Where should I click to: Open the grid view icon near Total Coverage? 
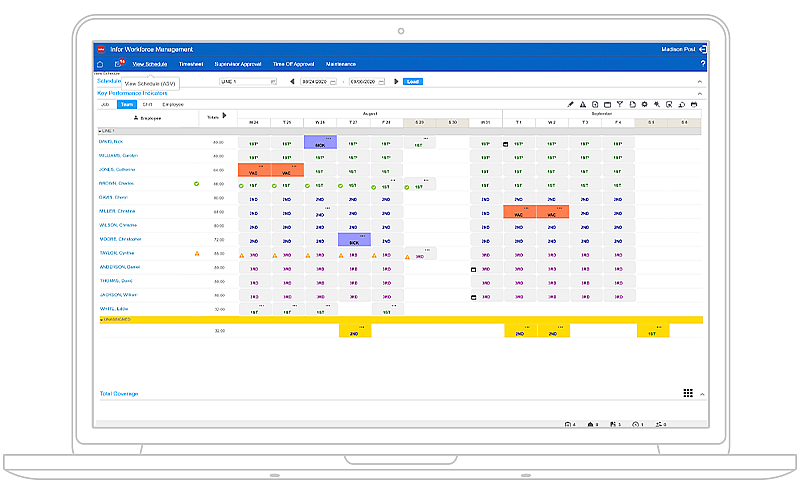(x=688, y=394)
